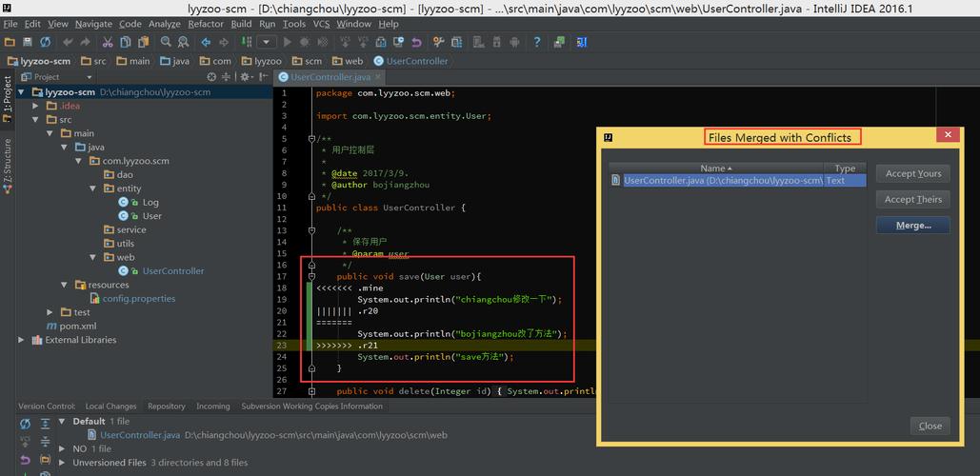Click Expand All icon in Version Control panel
The image size is (980, 476).
(45, 424)
